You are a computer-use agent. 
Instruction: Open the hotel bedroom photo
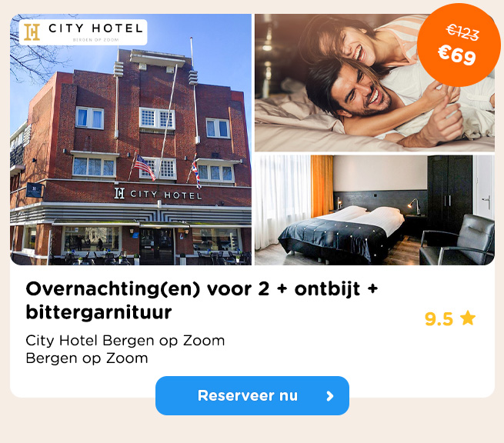pos(375,210)
